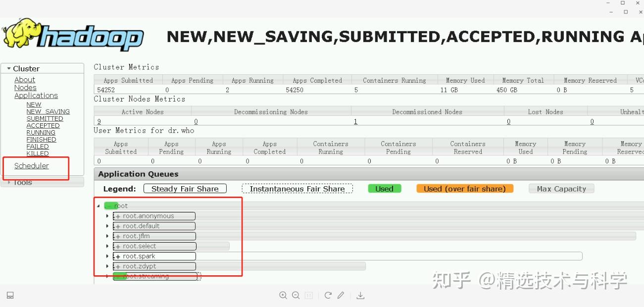Viewport: 644px width, 307px height.
Task: Click the Hadoop elephant logo
Action: coord(73,35)
